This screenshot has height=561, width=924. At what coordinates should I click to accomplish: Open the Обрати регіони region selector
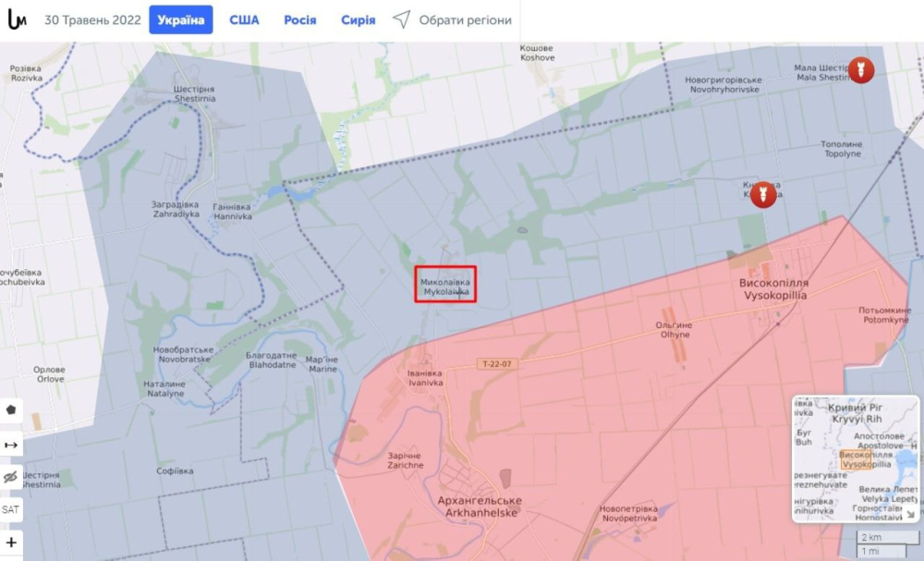465,20
